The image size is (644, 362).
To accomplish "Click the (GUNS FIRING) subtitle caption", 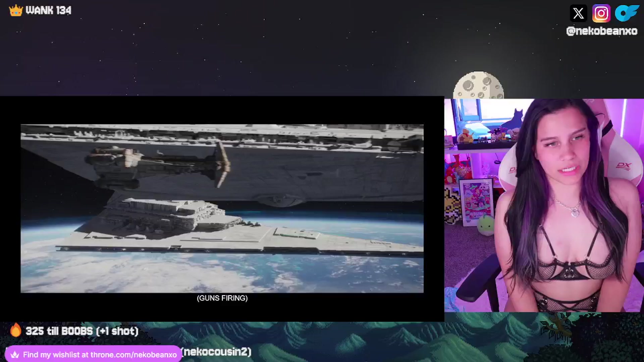I will tap(222, 298).
